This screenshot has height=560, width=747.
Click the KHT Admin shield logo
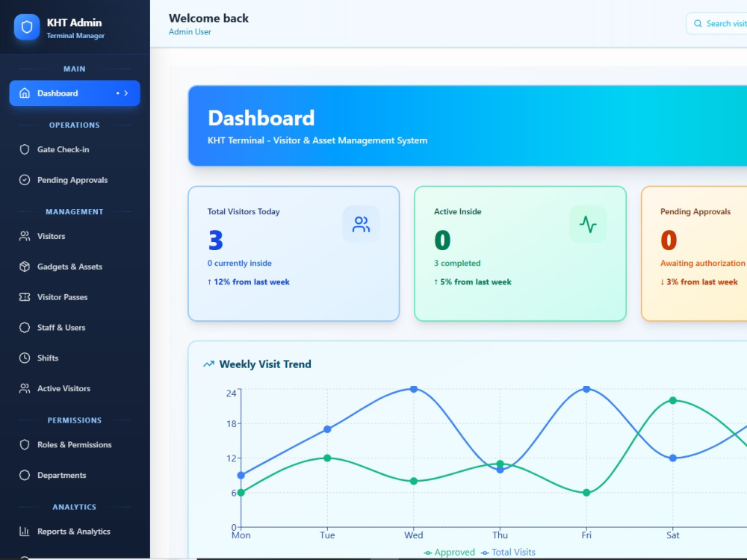[x=27, y=27]
